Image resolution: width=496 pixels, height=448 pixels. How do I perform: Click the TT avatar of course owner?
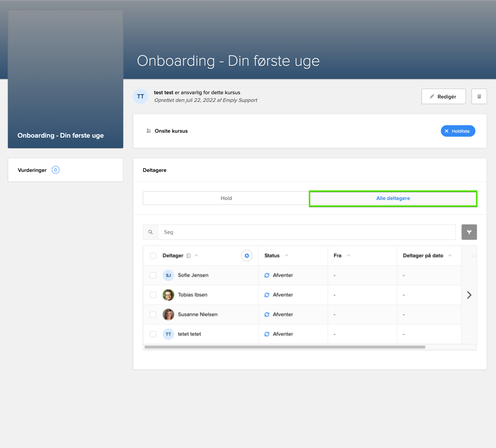(x=141, y=97)
